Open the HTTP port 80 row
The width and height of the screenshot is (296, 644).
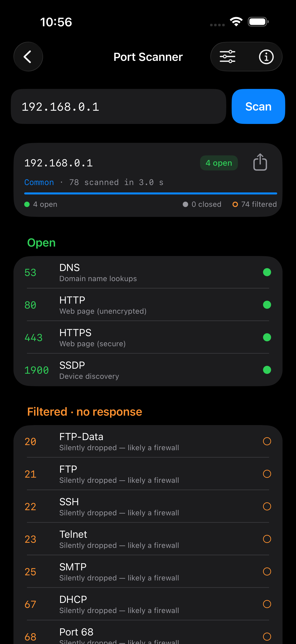148,305
